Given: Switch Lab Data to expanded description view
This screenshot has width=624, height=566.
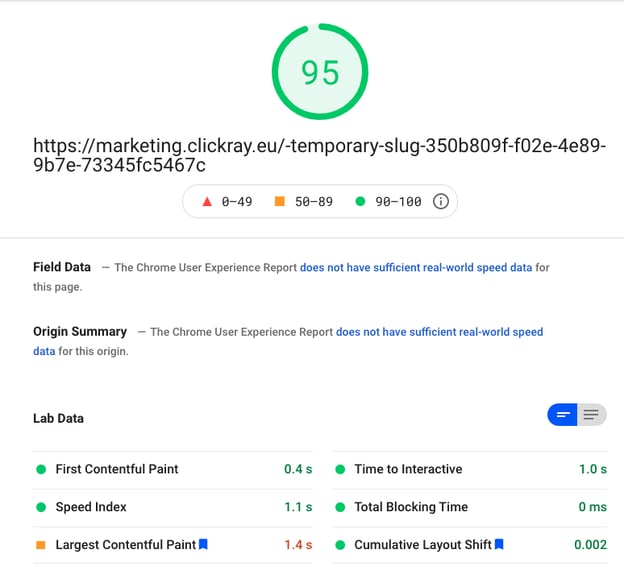Looking at the screenshot, I should pyautogui.click(x=591, y=414).
